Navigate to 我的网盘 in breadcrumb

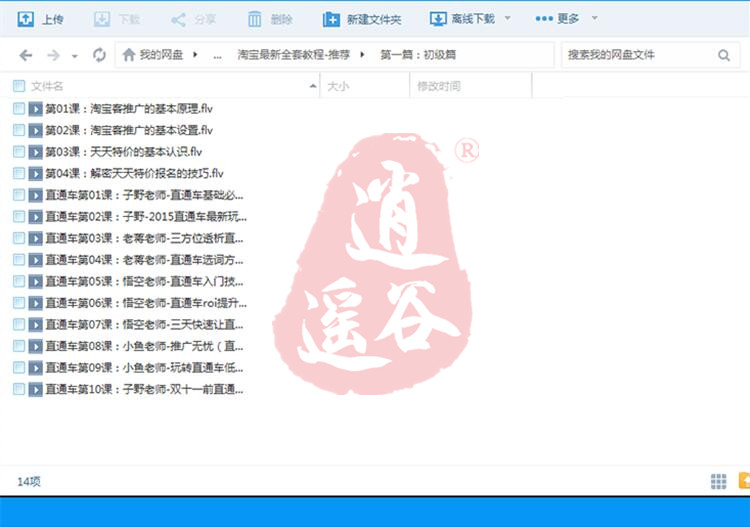point(161,55)
